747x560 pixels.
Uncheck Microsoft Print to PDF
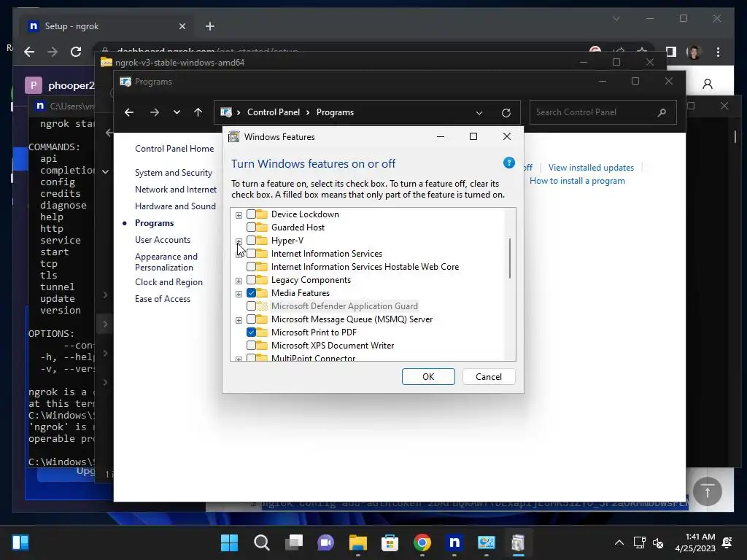[x=251, y=332]
